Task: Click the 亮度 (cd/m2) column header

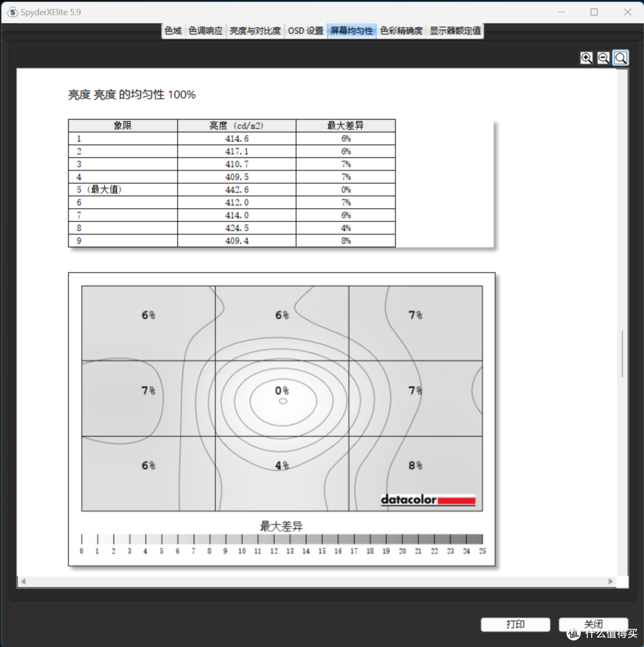Action: (x=236, y=125)
